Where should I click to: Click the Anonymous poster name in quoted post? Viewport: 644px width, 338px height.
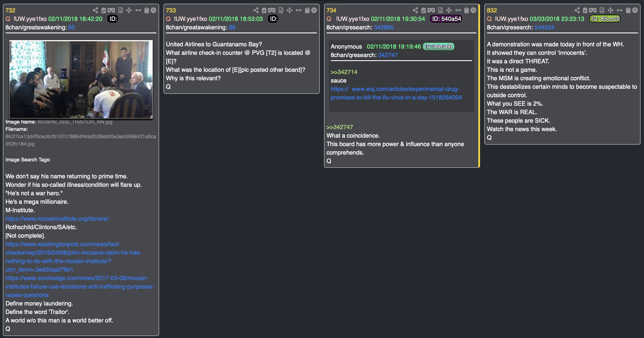pyautogui.click(x=346, y=47)
